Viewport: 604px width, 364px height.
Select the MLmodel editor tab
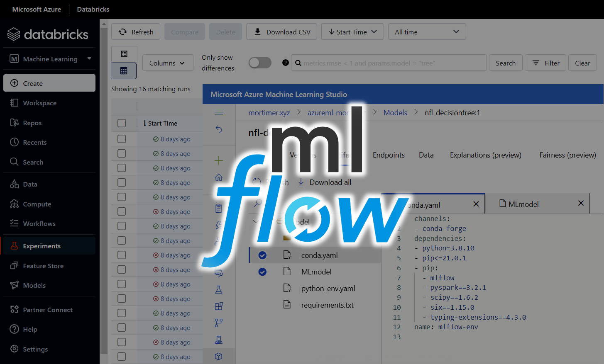[x=523, y=204]
